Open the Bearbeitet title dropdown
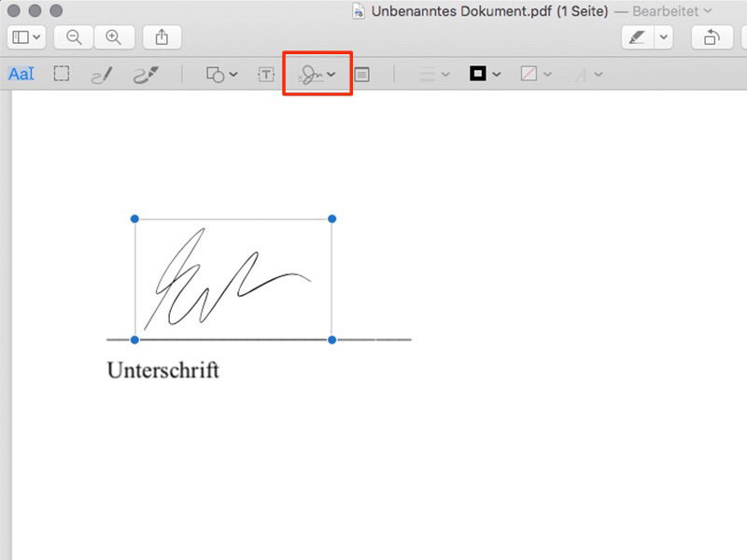 point(671,11)
